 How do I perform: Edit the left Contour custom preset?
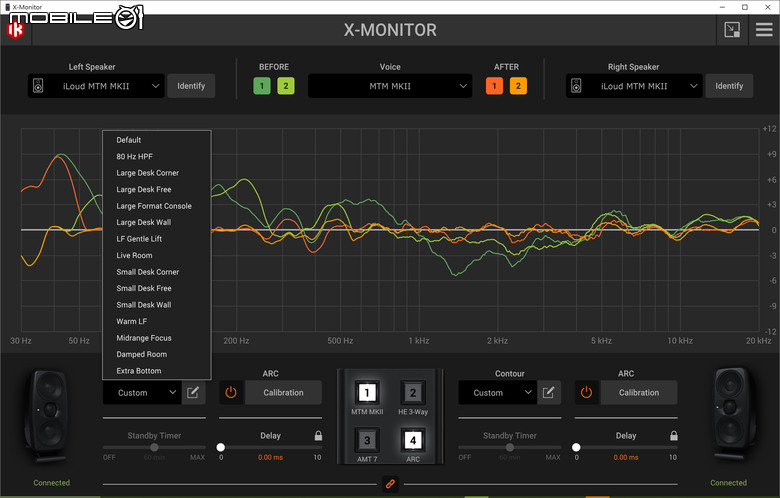pyautogui.click(x=193, y=393)
